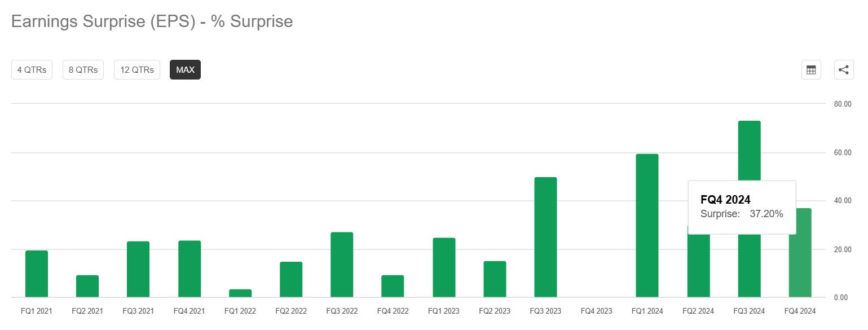Screen dimensions: 868x330
Task: Enable the 8 QTRs range
Action: pos(83,69)
